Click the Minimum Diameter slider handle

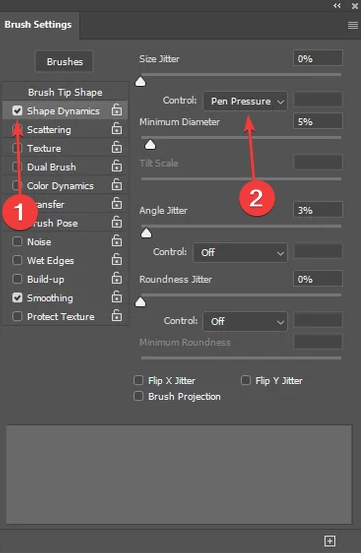(151, 144)
